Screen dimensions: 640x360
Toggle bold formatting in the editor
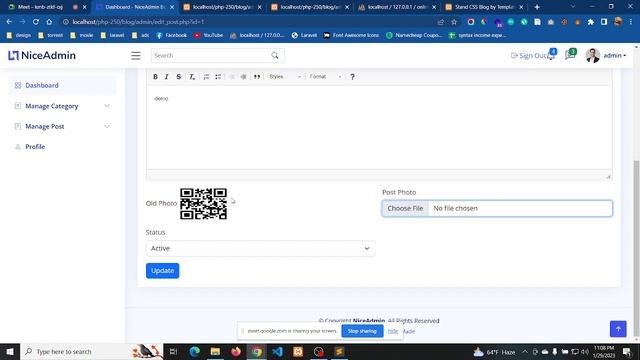click(155, 77)
